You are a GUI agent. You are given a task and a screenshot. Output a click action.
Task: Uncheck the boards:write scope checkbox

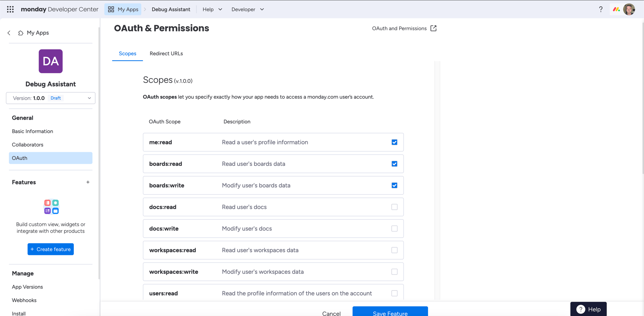pos(394,185)
